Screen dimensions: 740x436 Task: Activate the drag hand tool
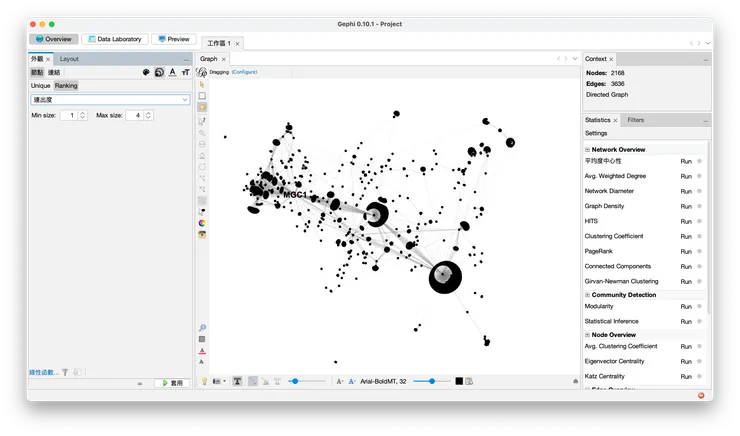pos(202,108)
